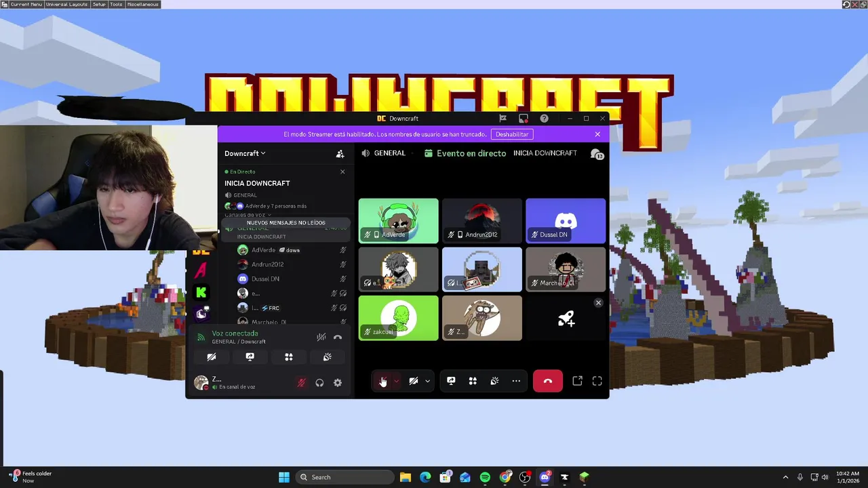Open Discord inbox flag icon in title bar

pyautogui.click(x=502, y=119)
